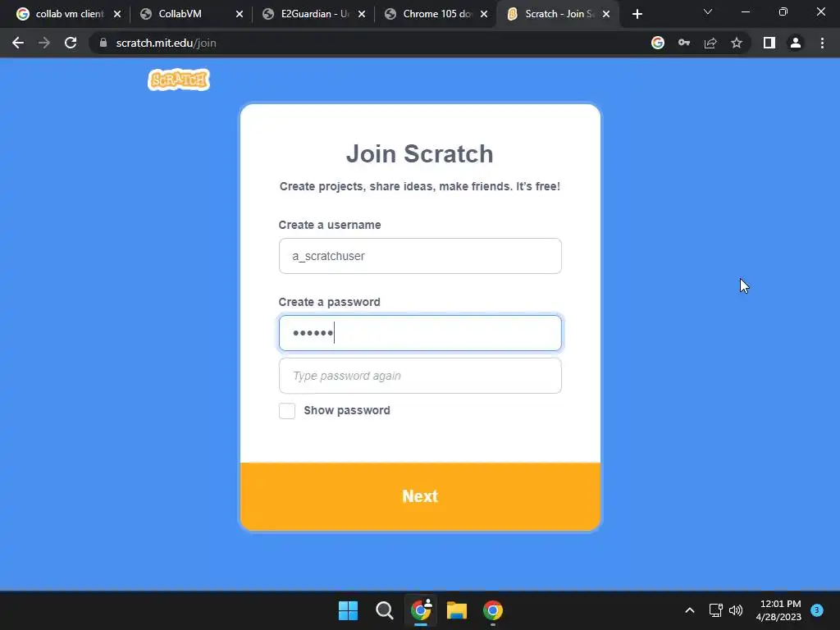The image size is (840, 630).
Task: Open the tab search dropdown arrow
Action: point(708,11)
